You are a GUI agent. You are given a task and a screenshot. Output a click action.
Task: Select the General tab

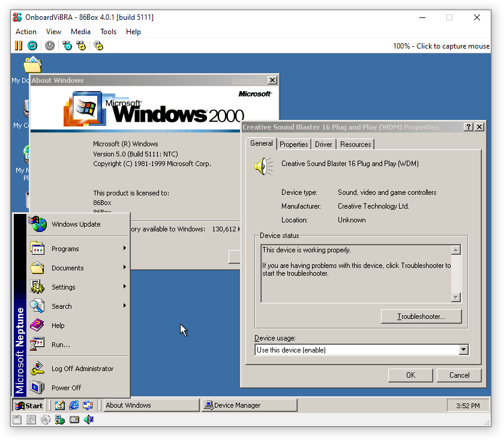pos(262,143)
